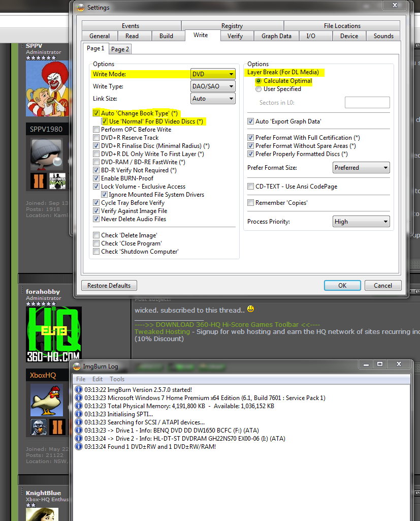Click the Call of Duty MW3 badge under SPPV1980
Screen dimensions: 420x521
click(57, 181)
